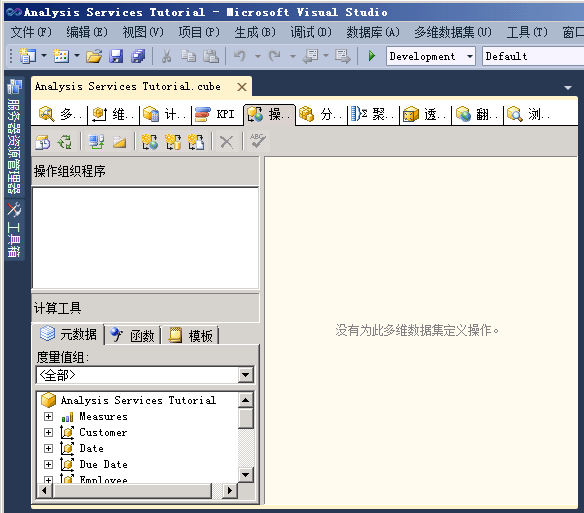The height and width of the screenshot is (513, 584).
Task: Click the Form View icon in cube toolbar
Action: click(x=96, y=142)
